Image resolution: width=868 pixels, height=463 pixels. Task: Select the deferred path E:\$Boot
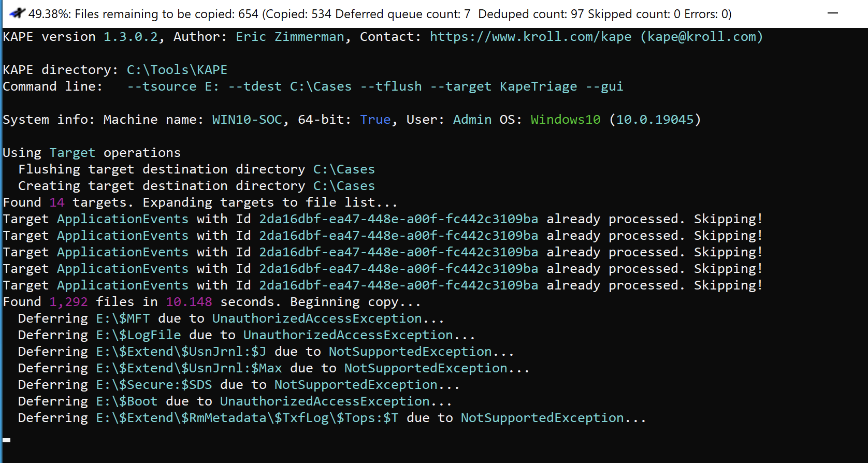[127, 401]
